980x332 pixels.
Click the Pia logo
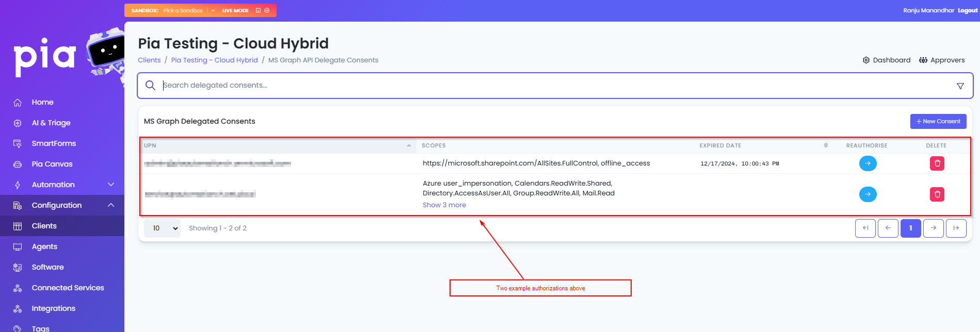click(45, 57)
